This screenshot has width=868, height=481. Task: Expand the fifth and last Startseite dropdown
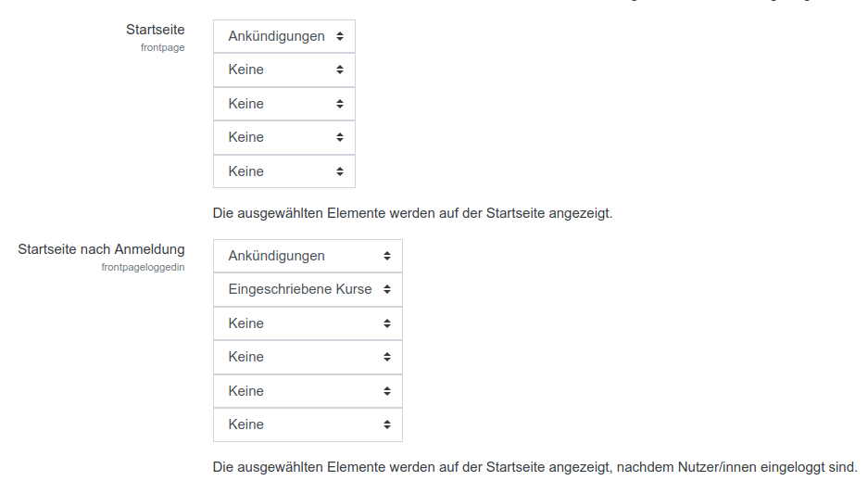[283, 171]
